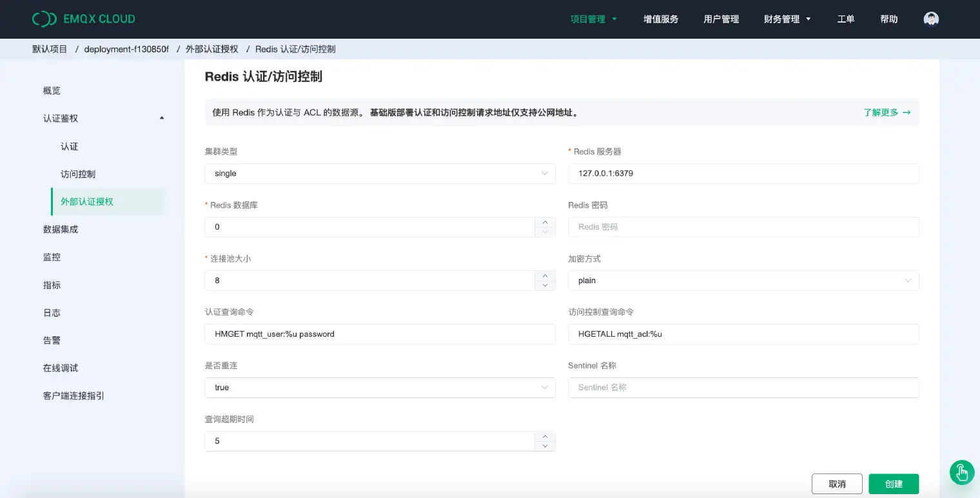The height and width of the screenshot is (498, 980).
Task: Go to 数据集成 in the sidebar
Action: 61,229
